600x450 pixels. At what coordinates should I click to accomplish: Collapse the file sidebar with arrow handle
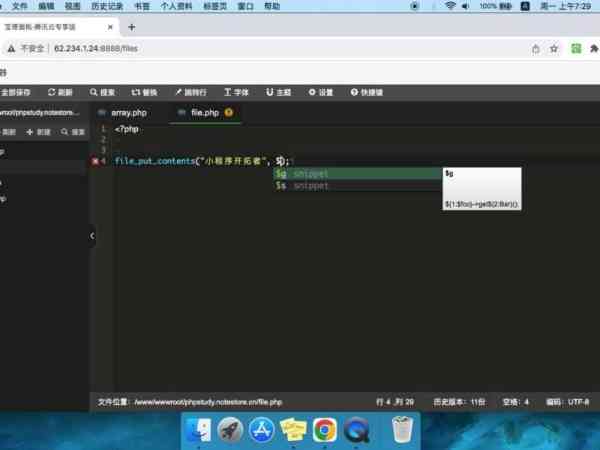pyautogui.click(x=92, y=236)
